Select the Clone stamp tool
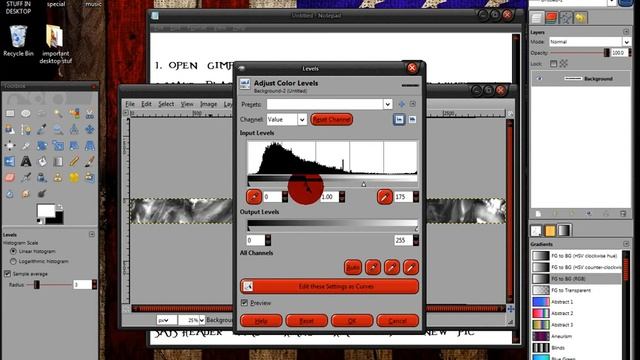This screenshot has height=360, width=640. pyautogui.click(x=58, y=177)
